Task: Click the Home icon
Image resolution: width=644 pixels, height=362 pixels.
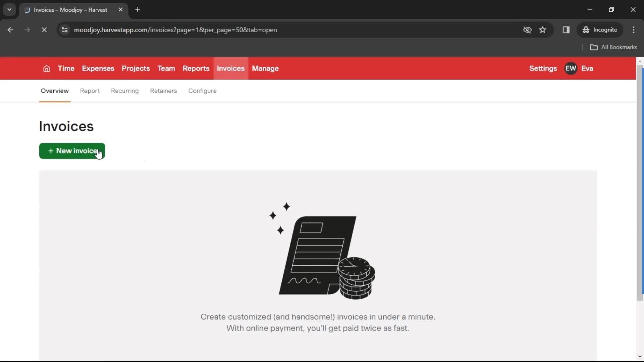Action: click(x=46, y=68)
